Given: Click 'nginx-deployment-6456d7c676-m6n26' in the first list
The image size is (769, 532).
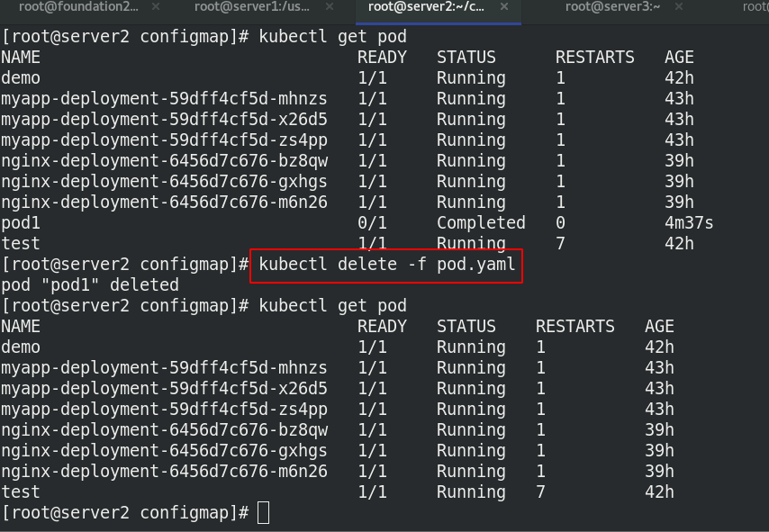Looking at the screenshot, I should (164, 202).
